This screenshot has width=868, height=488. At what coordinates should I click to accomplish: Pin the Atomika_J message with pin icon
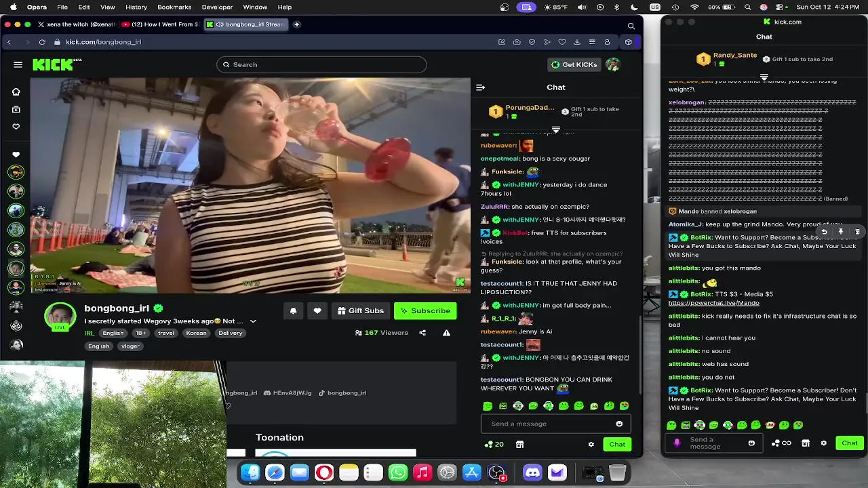[x=841, y=232]
